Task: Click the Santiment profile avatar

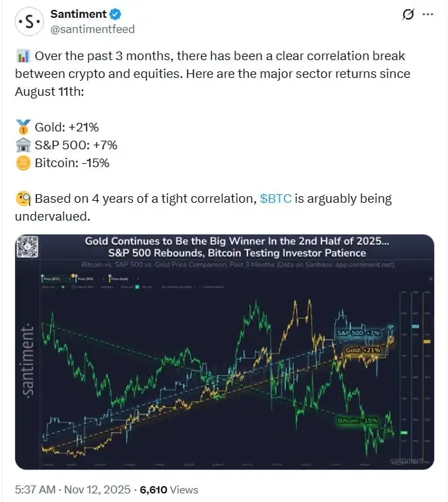Action: (29, 22)
